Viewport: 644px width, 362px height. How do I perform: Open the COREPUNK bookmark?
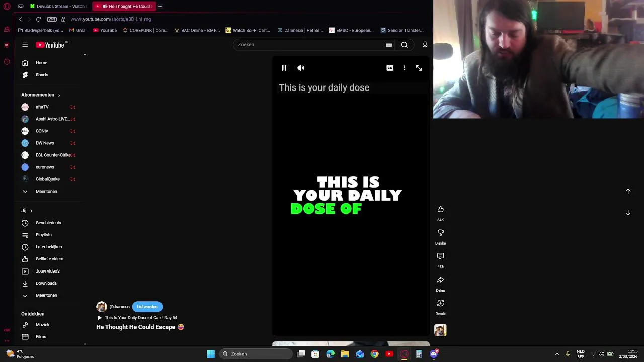[145, 30]
